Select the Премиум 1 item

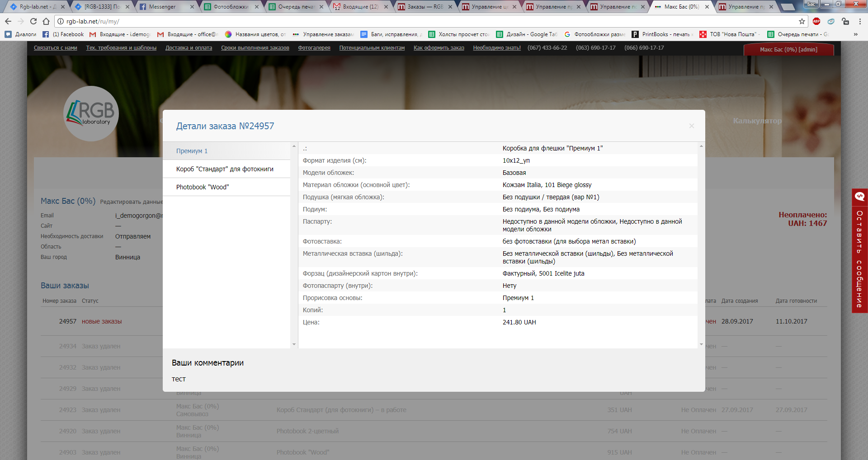[x=192, y=151]
